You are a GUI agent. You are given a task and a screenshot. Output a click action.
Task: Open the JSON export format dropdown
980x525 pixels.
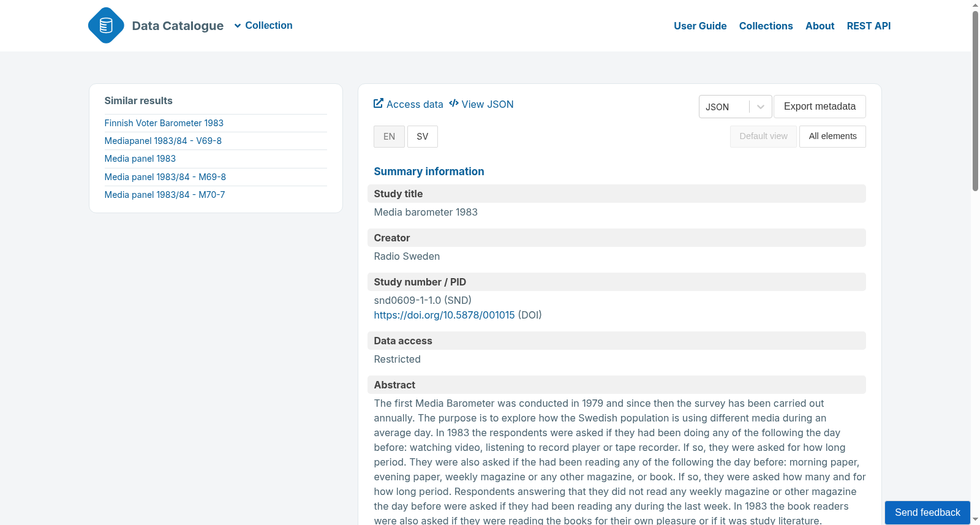click(735, 107)
